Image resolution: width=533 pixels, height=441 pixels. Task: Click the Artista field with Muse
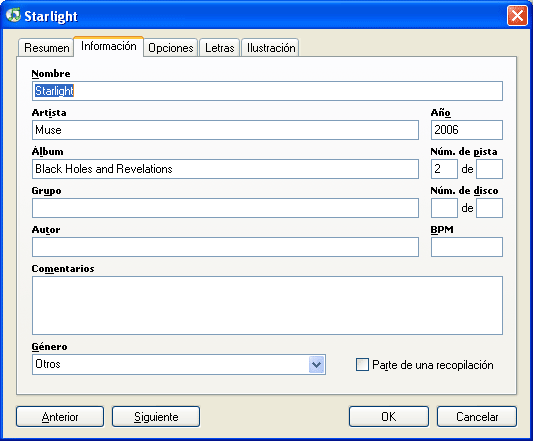click(225, 130)
